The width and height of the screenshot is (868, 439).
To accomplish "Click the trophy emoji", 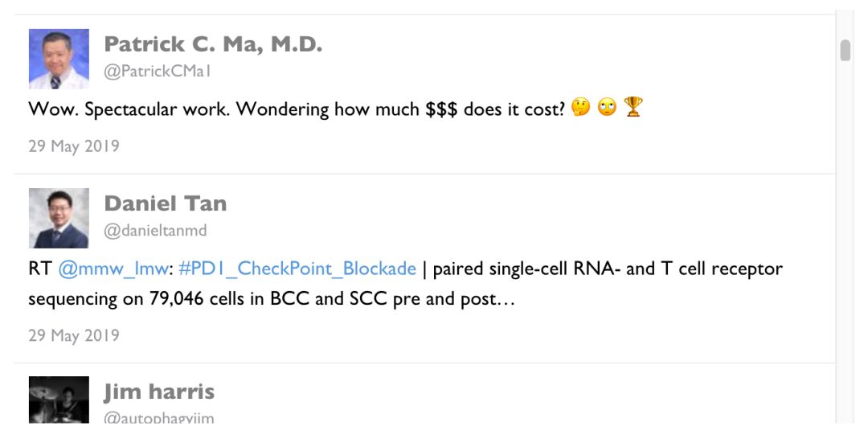I will coord(633,108).
